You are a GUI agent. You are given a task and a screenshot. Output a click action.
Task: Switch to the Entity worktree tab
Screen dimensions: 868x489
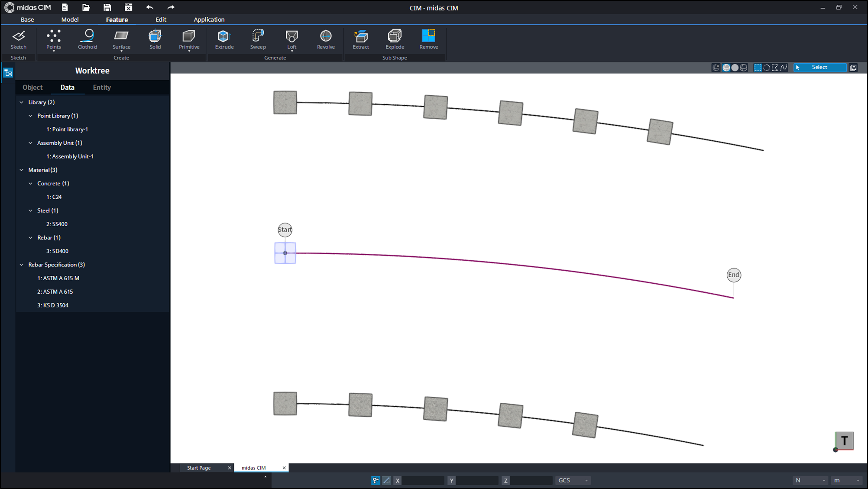[x=102, y=87]
